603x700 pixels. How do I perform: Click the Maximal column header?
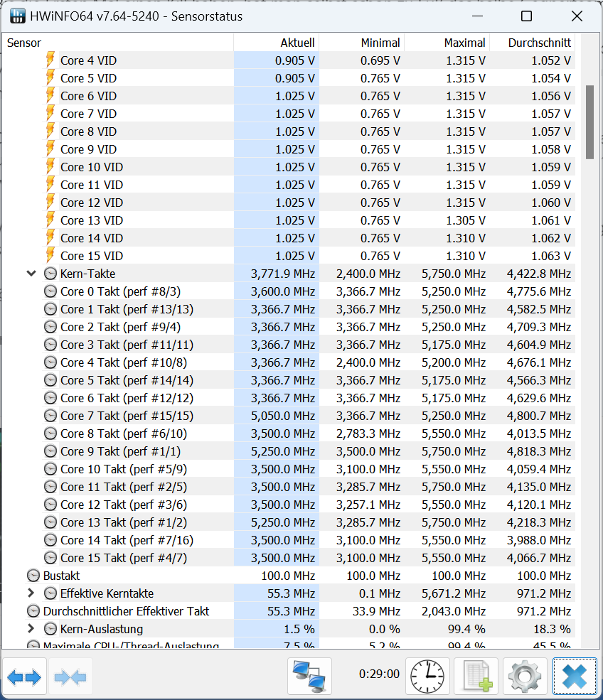[x=447, y=43]
